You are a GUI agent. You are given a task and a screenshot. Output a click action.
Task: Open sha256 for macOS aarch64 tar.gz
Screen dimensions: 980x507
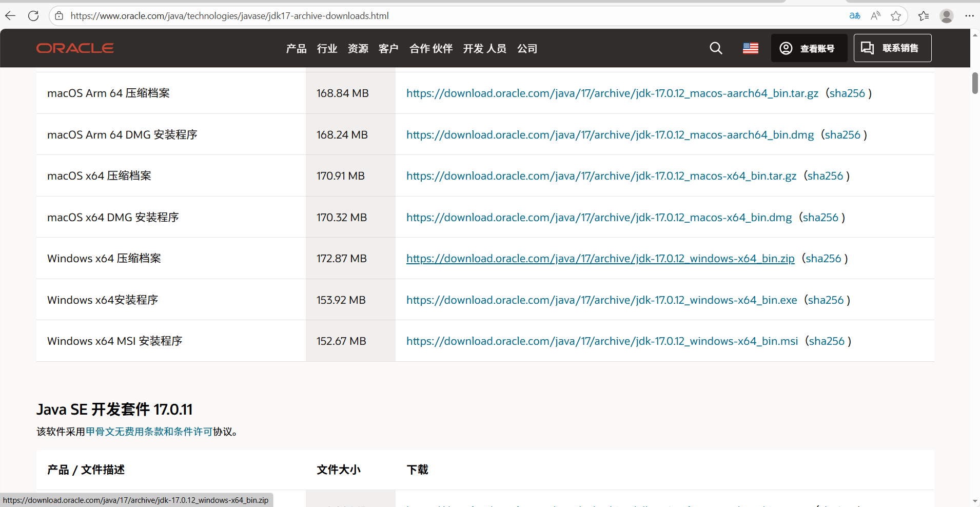pyautogui.click(x=847, y=93)
